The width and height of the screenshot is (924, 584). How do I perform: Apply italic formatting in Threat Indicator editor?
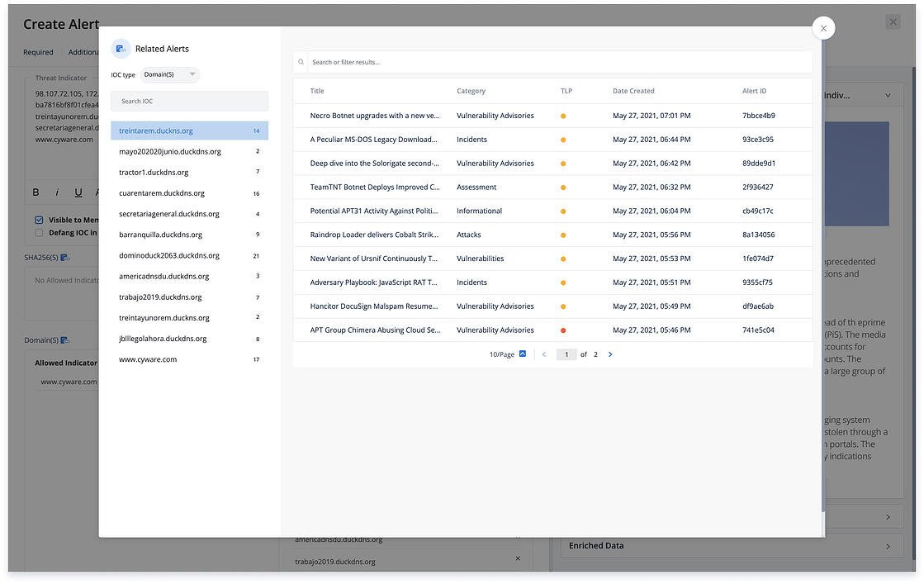pos(57,192)
